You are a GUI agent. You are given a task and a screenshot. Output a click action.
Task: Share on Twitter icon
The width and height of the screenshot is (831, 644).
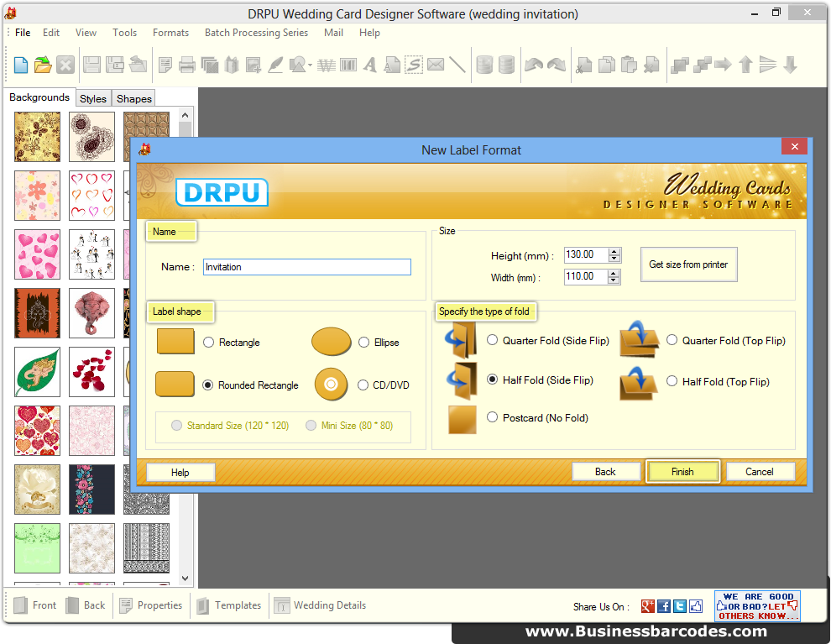coord(680,606)
